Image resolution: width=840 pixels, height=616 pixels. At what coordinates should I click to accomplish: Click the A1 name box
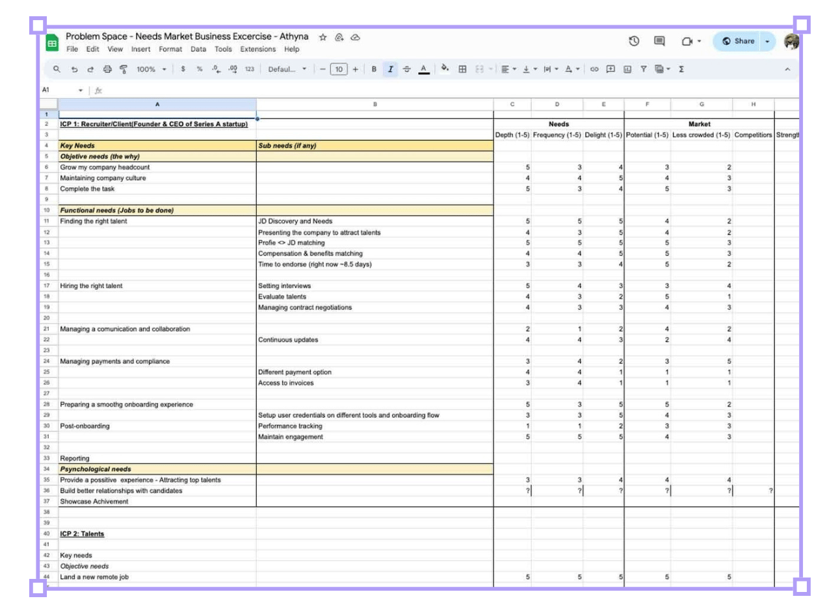pyautogui.click(x=58, y=90)
